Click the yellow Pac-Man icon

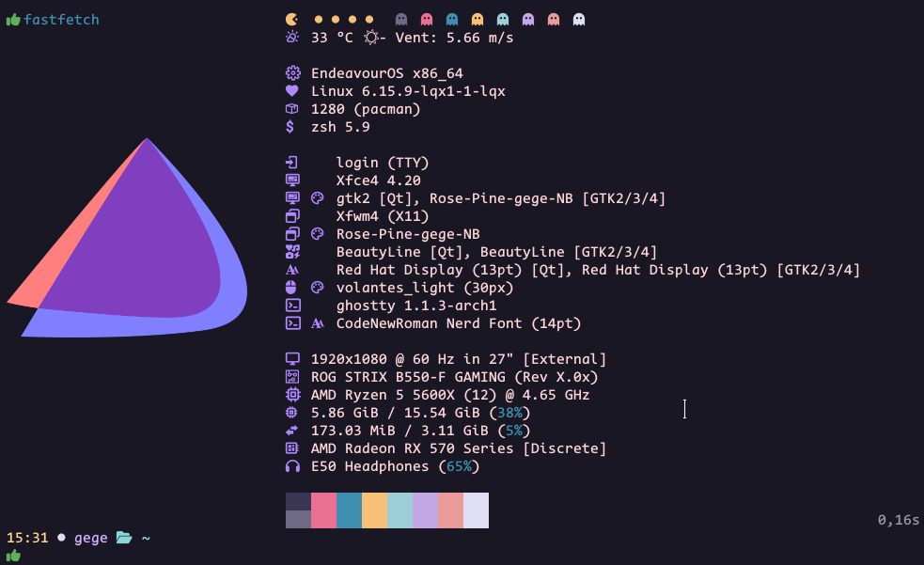(291, 20)
